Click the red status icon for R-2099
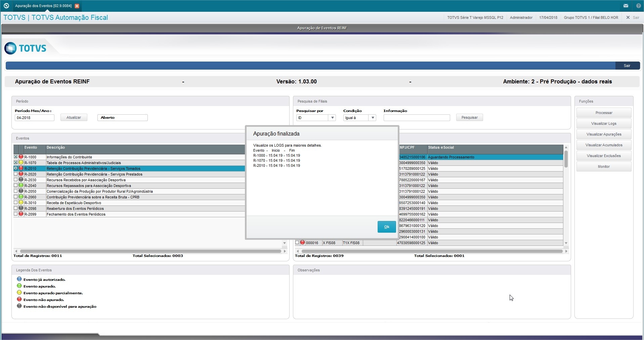 pos(21,214)
